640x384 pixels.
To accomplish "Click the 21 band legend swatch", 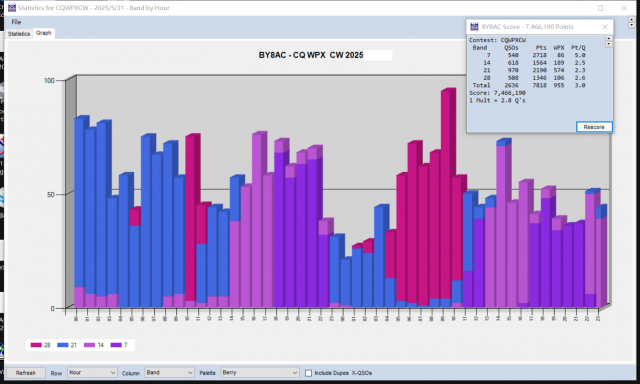I will [x=62, y=345].
